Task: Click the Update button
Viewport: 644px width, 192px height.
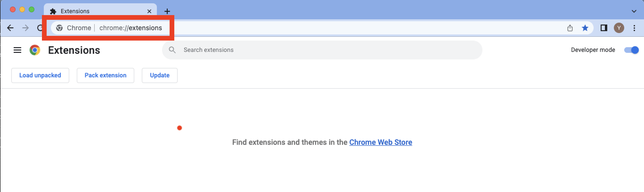Action: tap(159, 75)
